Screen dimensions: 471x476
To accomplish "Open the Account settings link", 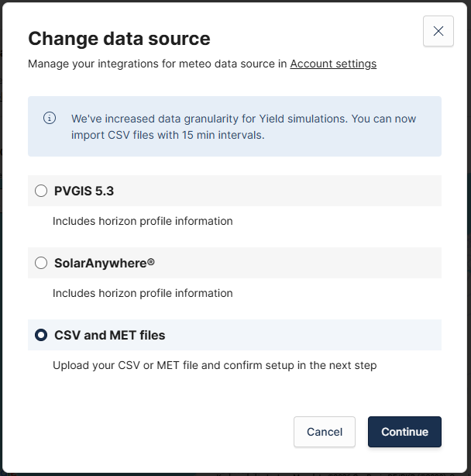I will [333, 64].
